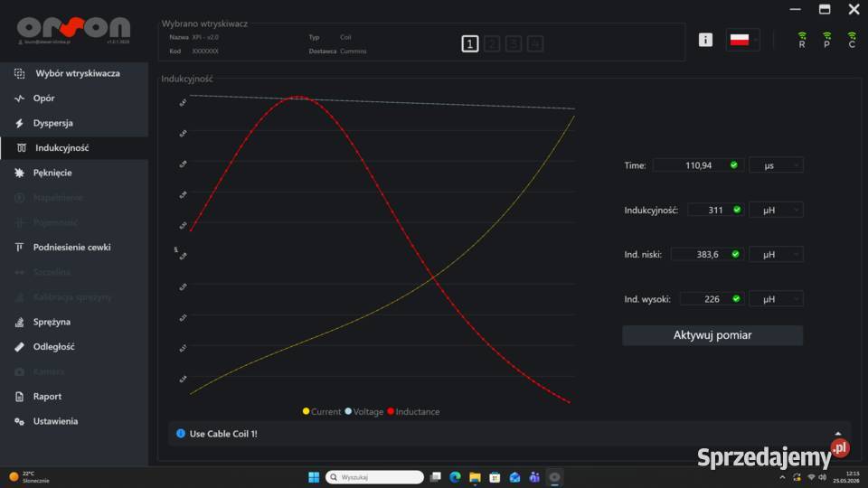Open Microsoft Edge from the taskbar
Image resolution: width=868 pixels, height=488 pixels.
click(455, 477)
